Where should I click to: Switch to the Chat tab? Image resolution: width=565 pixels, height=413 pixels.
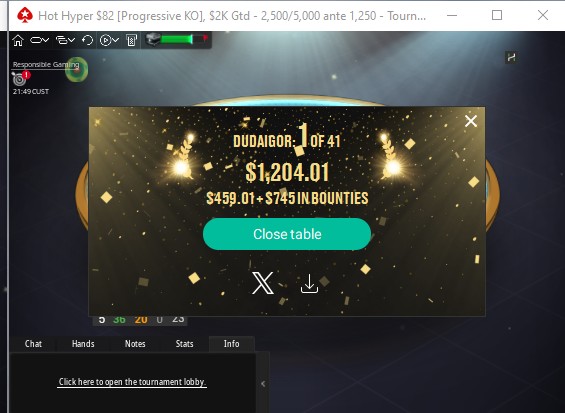point(33,344)
